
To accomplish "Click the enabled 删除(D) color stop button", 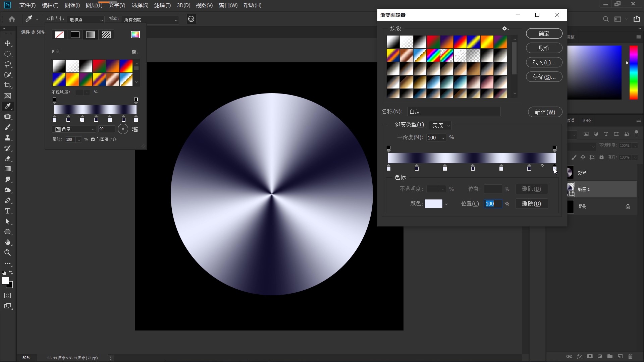I will (532, 203).
